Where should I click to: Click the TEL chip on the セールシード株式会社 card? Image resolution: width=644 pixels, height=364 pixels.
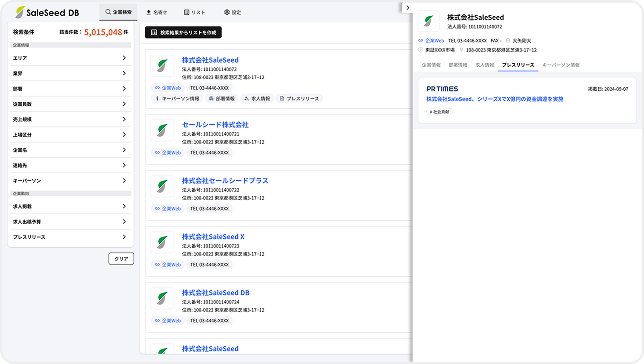click(209, 153)
